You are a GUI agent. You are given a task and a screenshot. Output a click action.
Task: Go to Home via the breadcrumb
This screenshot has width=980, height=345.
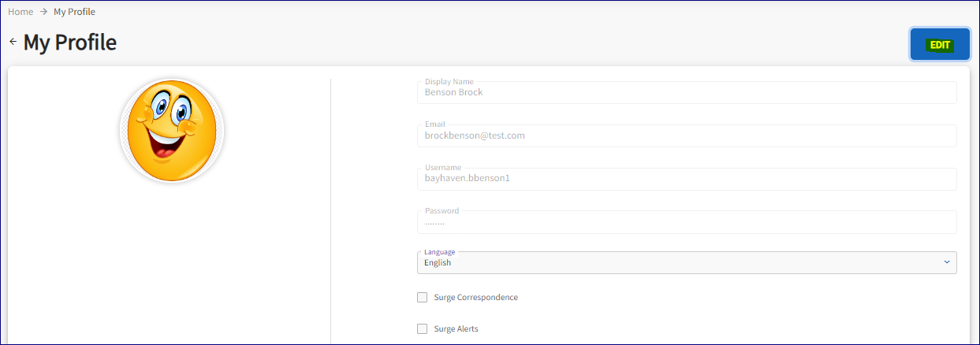point(20,12)
